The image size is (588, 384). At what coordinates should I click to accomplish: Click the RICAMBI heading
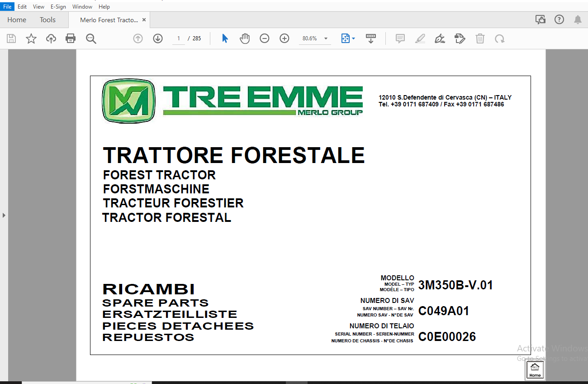click(149, 289)
